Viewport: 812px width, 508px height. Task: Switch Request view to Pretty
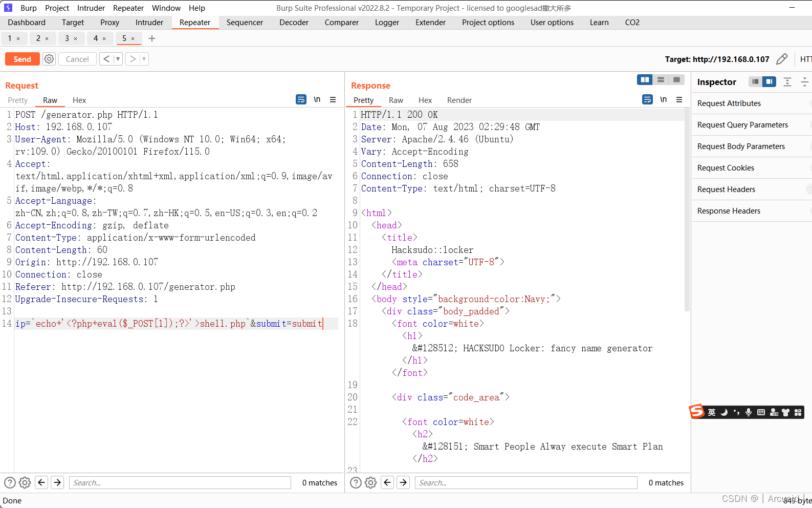click(x=18, y=100)
